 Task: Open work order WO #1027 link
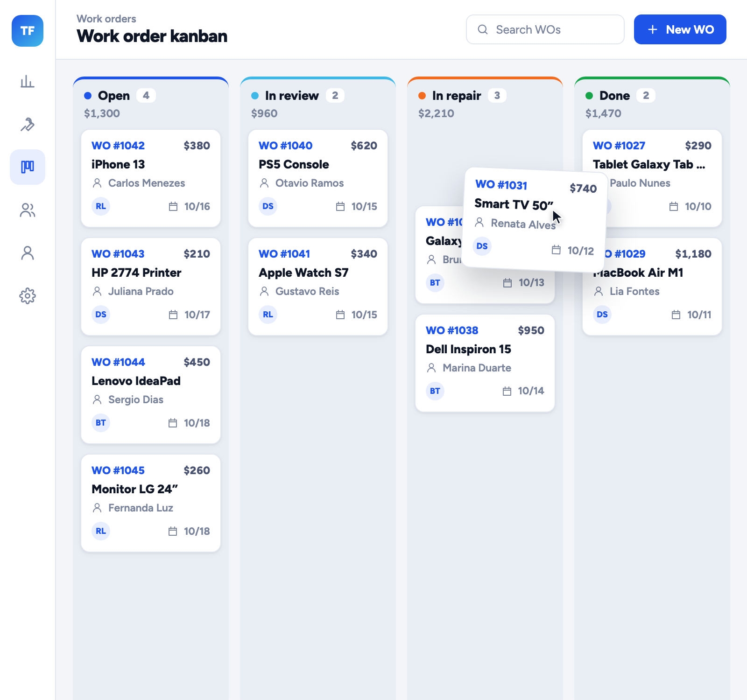point(619,146)
